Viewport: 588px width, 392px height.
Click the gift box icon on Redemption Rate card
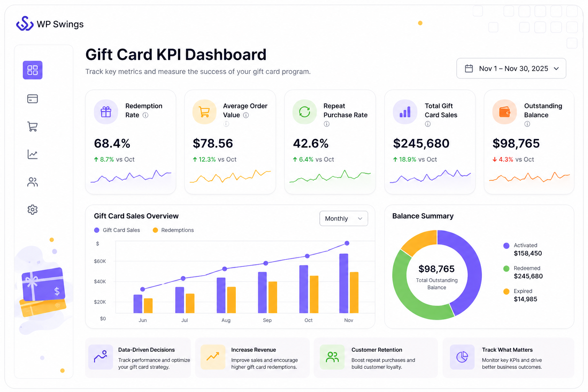tap(106, 112)
